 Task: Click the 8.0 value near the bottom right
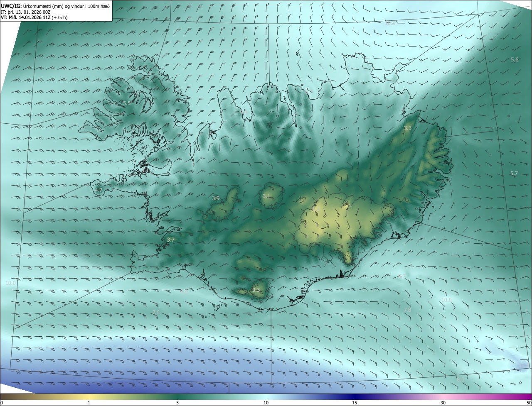click(461, 379)
